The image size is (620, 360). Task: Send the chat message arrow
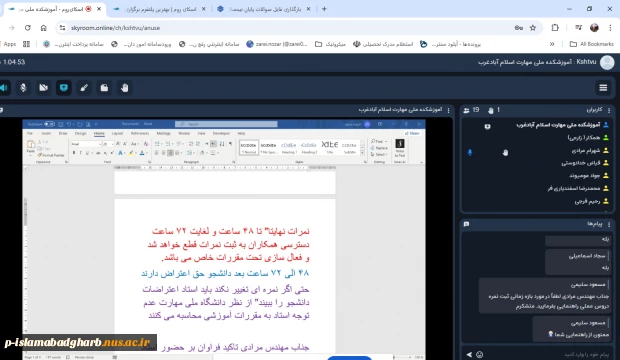(469, 354)
